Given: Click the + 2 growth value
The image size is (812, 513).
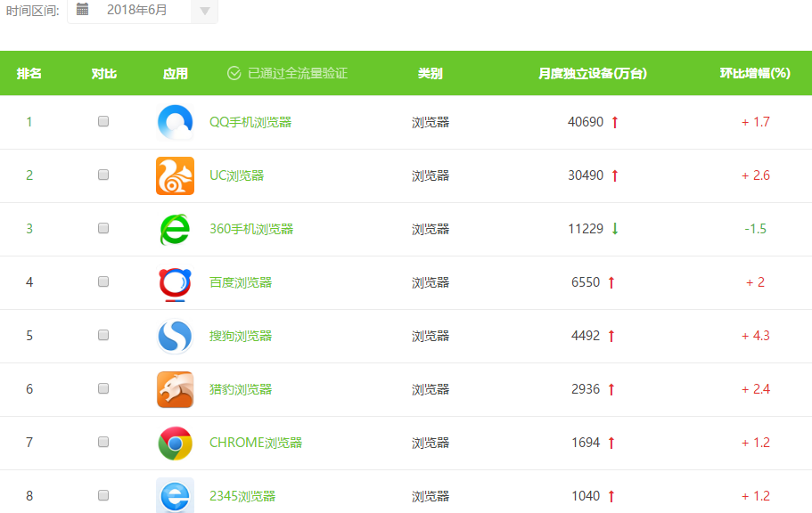Looking at the screenshot, I should 756,282.
